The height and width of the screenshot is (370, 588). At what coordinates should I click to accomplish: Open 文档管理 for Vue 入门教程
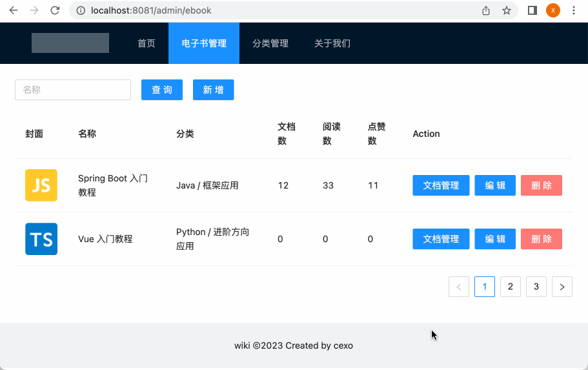(441, 239)
